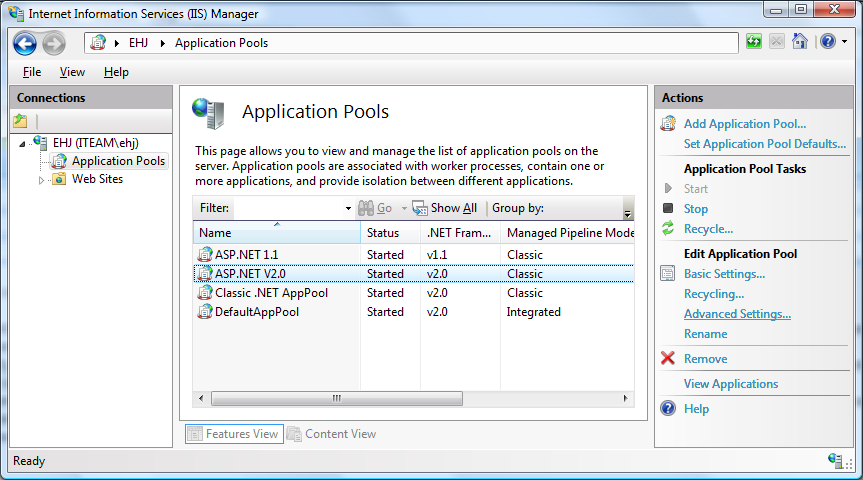Open the Help toolbar dropdown arrow
This screenshot has width=863, height=480.
[x=843, y=43]
